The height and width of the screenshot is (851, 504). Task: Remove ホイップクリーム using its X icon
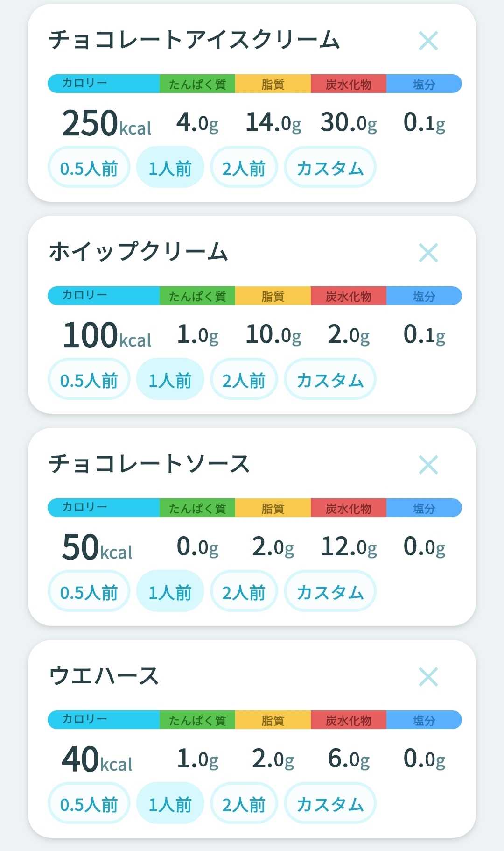pos(428,253)
